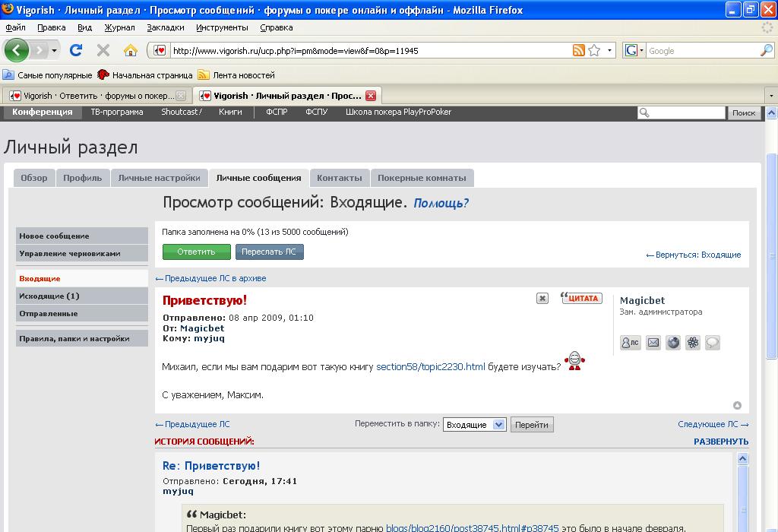Click the private message (ЛС) icon for Magicbet
Viewport: 778px width, 532px height.
[630, 343]
